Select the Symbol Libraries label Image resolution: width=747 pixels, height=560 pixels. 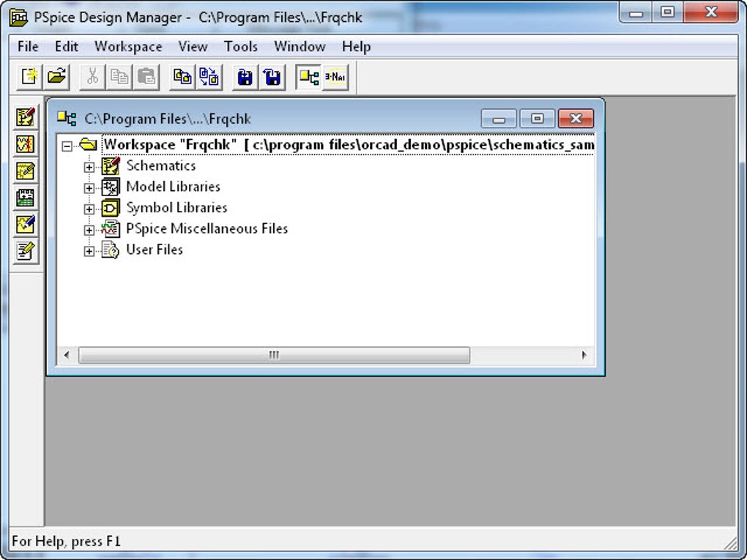pyautogui.click(x=176, y=208)
